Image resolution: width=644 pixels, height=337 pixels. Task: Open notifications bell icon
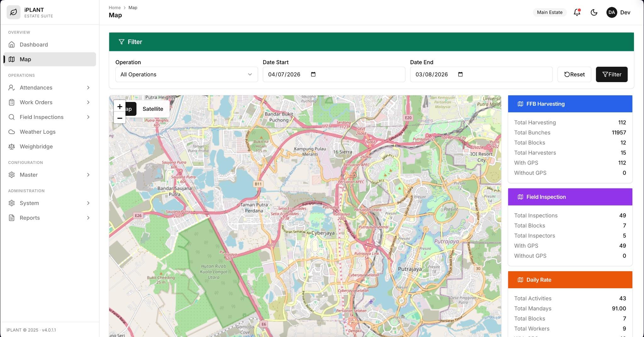[577, 12]
